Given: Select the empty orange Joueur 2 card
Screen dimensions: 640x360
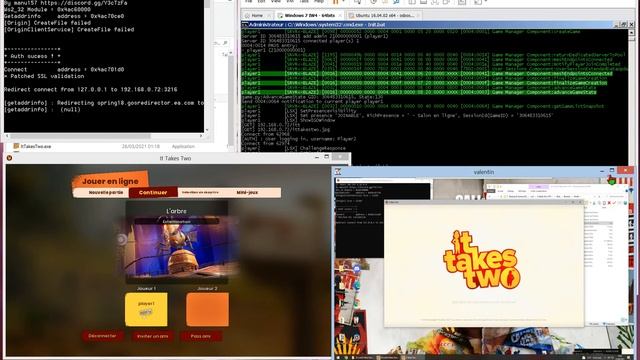Looking at the screenshot, I should (207, 309).
